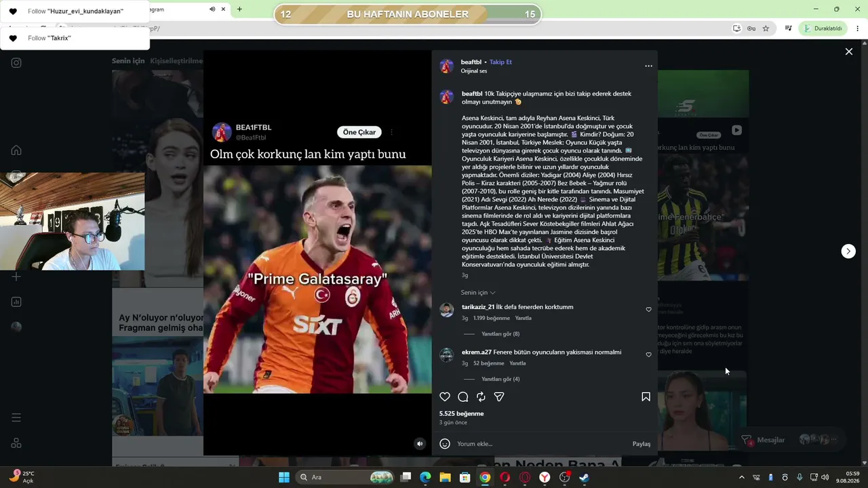
Task: Open the Dashboard chart icon in sidebar
Action: (16, 302)
